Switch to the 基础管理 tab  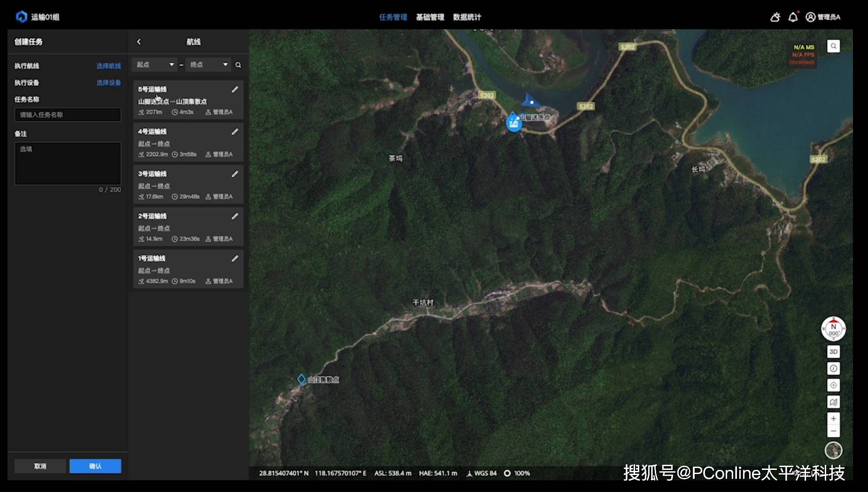click(x=430, y=17)
